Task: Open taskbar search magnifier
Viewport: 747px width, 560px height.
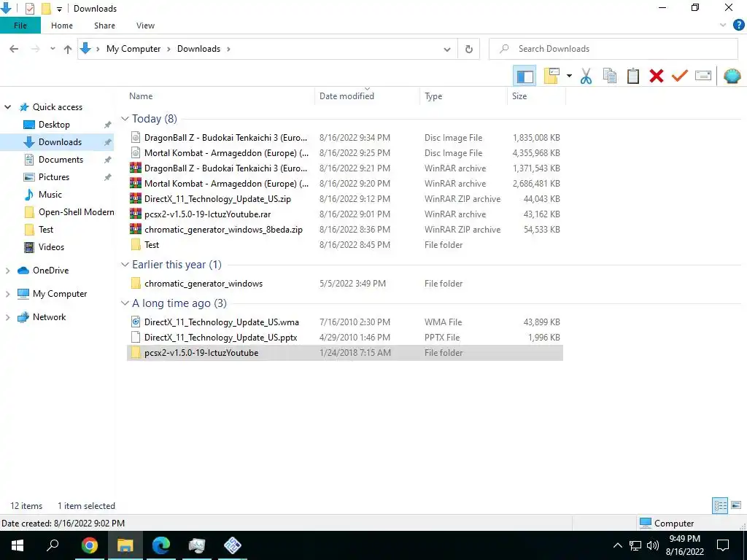Action: click(x=53, y=545)
